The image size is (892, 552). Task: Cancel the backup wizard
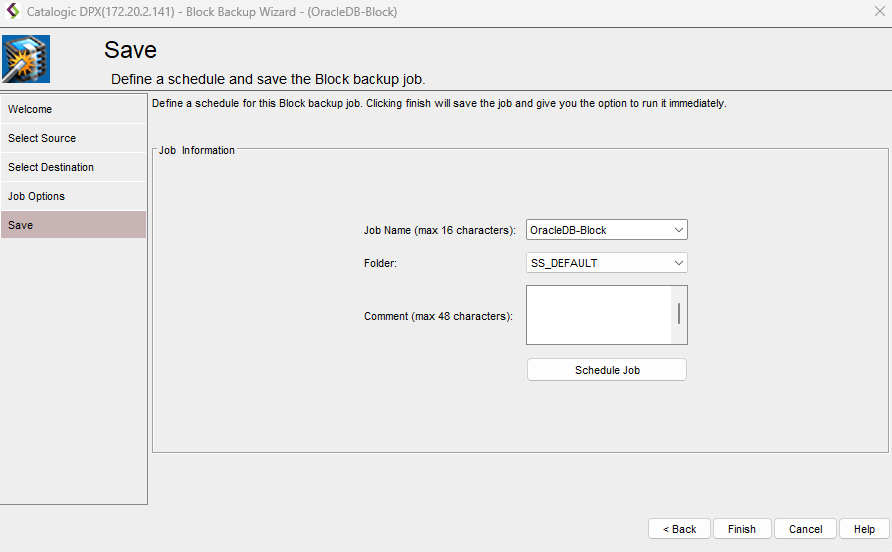(805, 529)
